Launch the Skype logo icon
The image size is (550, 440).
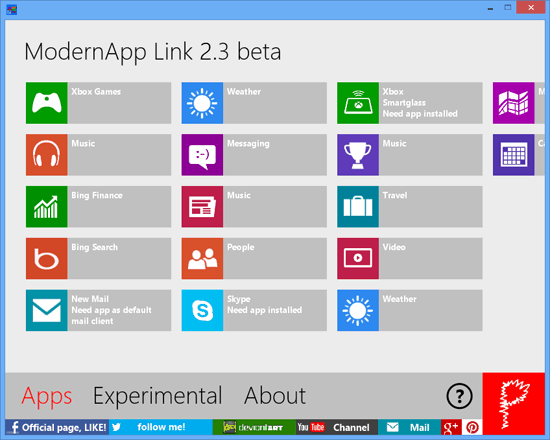202,310
